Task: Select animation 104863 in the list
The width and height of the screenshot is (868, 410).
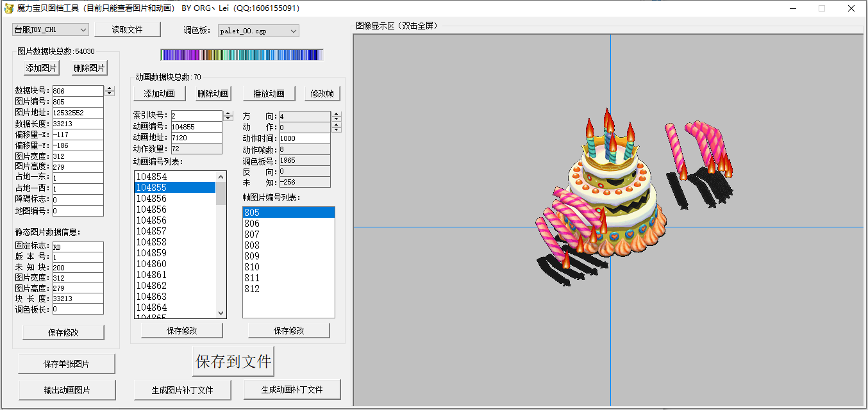Action: tap(175, 297)
